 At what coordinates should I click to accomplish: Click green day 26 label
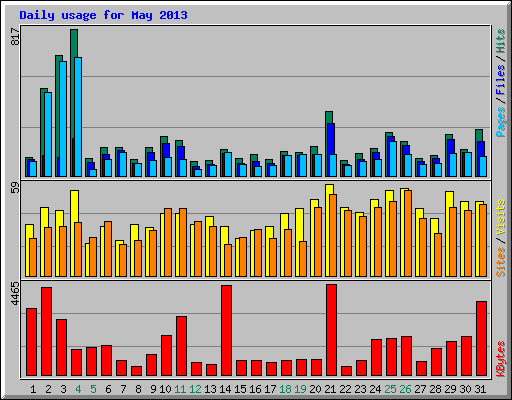pos(405,389)
